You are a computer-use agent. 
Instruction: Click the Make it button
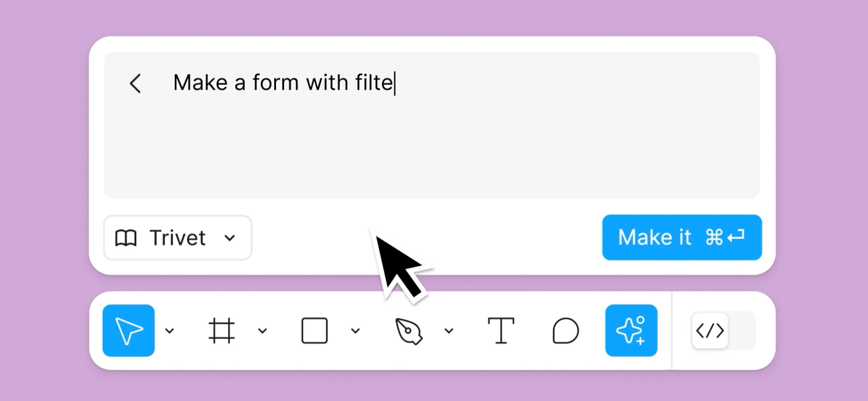pyautogui.click(x=682, y=237)
